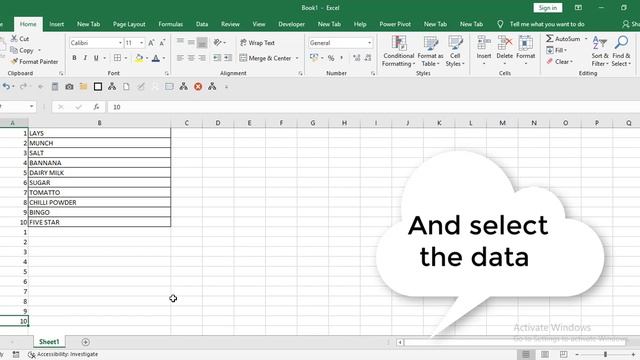This screenshot has width=640, height=360.
Task: Click the Cut button
Action: click(20, 39)
